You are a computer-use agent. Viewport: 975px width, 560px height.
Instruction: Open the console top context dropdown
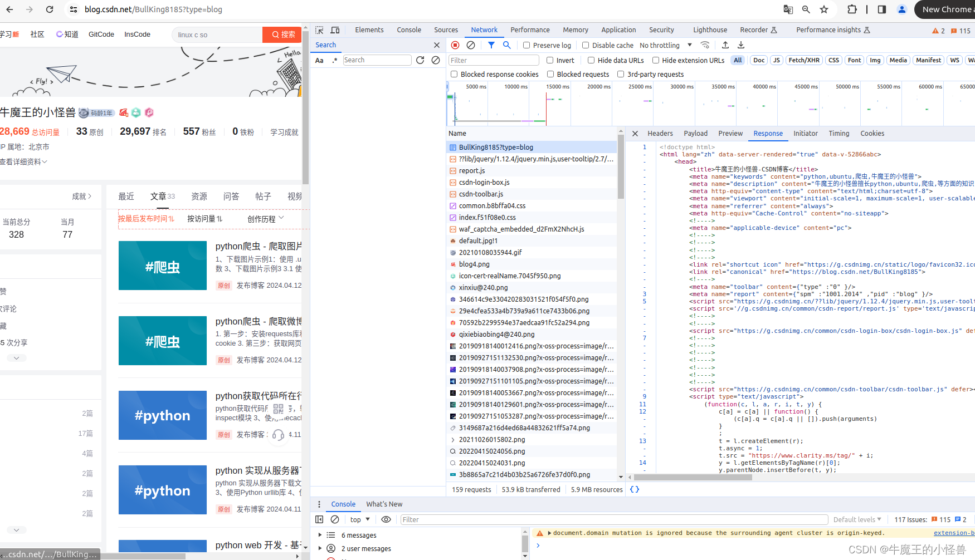tap(360, 519)
